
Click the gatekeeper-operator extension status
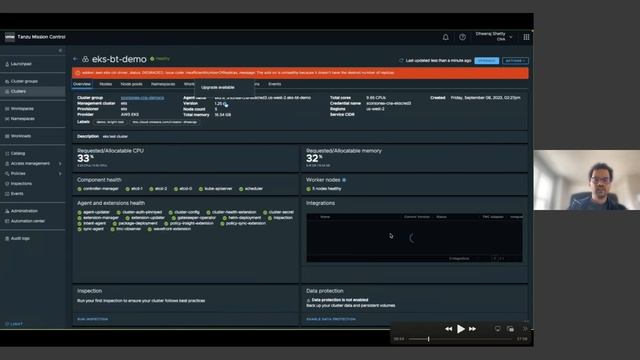click(193, 218)
